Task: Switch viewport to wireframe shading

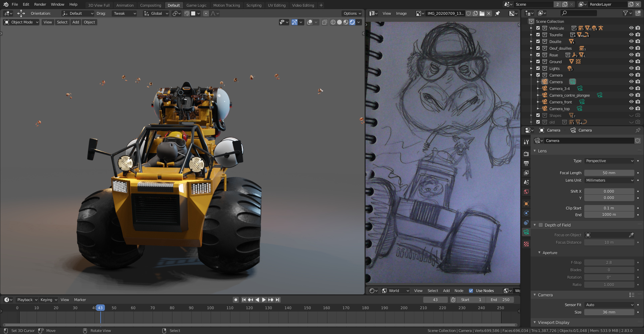Action: (333, 22)
